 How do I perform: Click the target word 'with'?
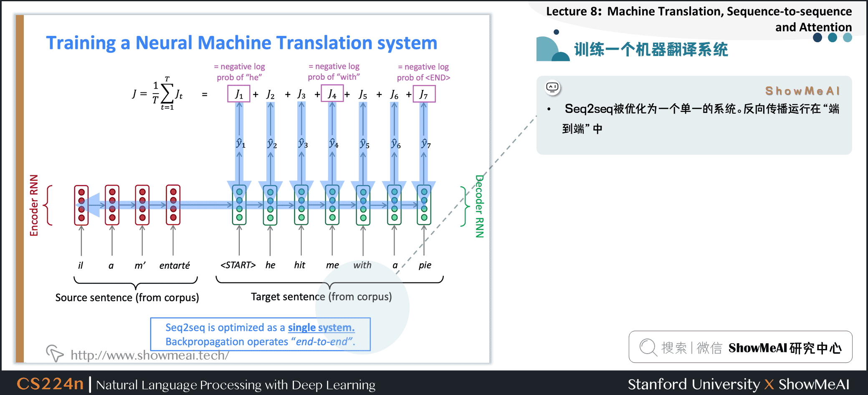(x=362, y=265)
